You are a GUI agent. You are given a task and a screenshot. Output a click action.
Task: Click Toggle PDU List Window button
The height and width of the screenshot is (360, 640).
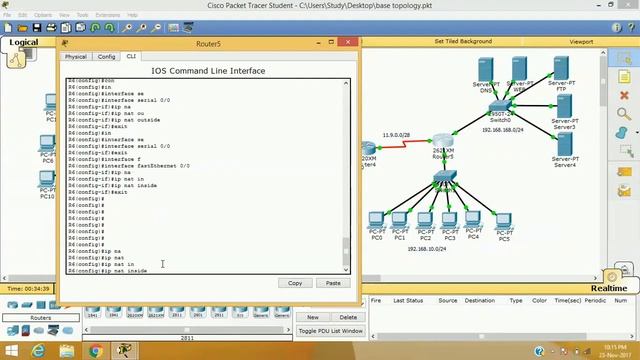click(x=331, y=331)
